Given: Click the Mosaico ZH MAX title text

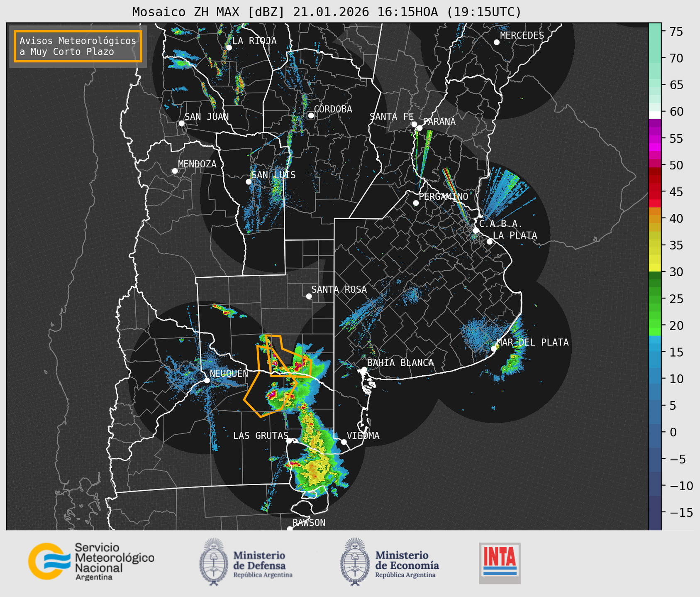Looking at the screenshot, I should (x=327, y=12).
